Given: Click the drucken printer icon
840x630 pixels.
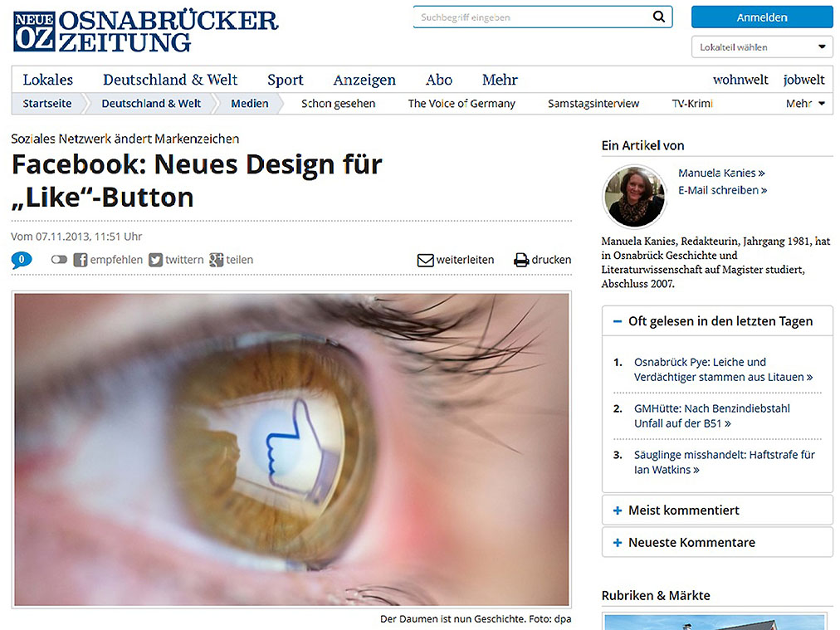Looking at the screenshot, I should 521,261.
